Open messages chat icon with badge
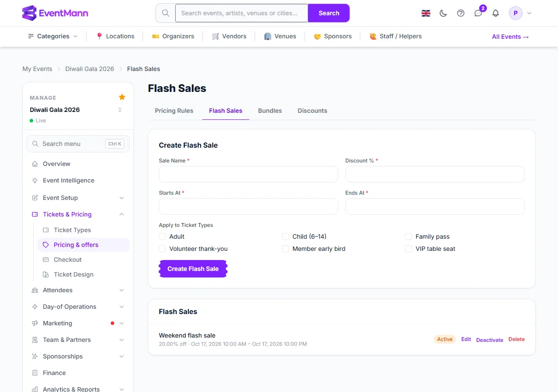Image resolution: width=558 pixels, height=392 pixels. pyautogui.click(x=478, y=13)
